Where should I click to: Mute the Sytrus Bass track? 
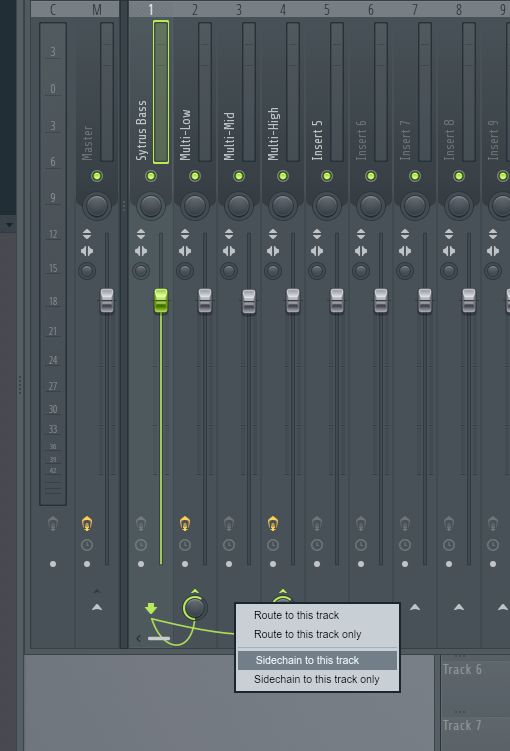pos(151,176)
